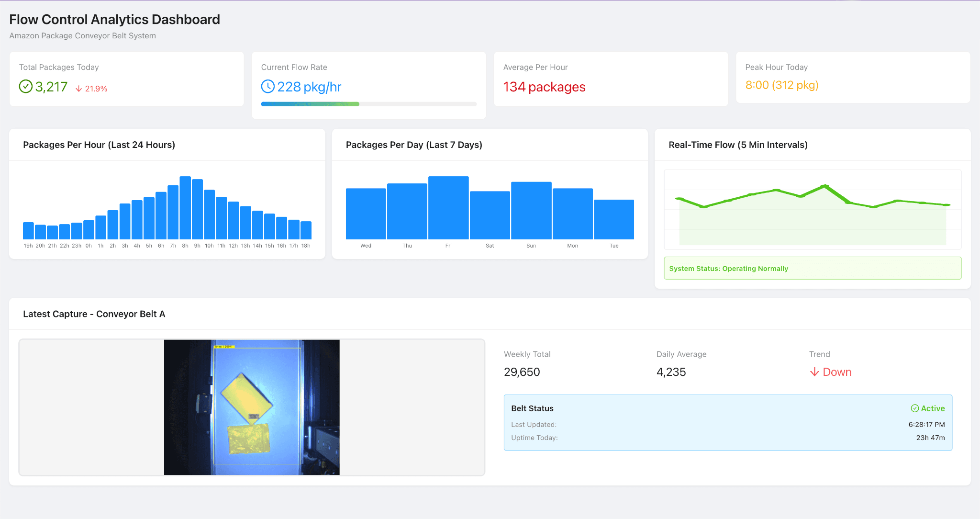Click the Average Per Hour 134 packages figure
The width and height of the screenshot is (980, 519).
coord(544,87)
